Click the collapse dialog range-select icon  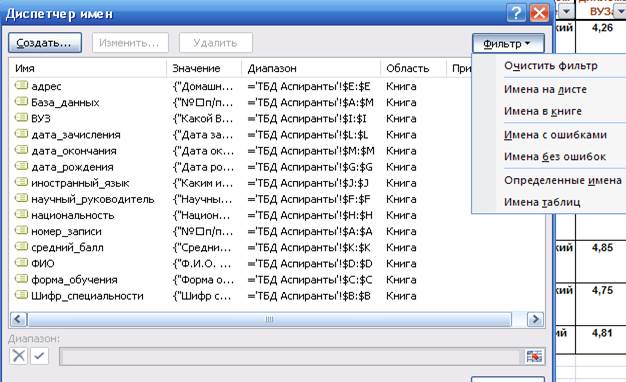(534, 356)
